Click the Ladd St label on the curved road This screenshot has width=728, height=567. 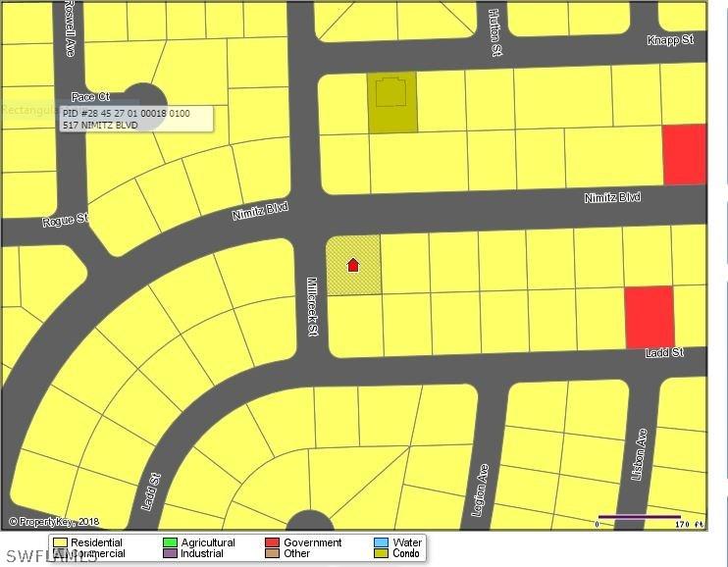pyautogui.click(x=151, y=492)
